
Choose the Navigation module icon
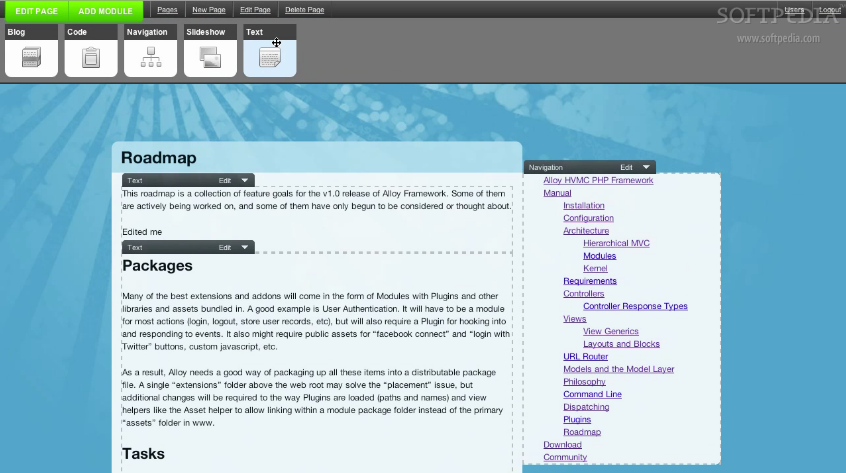[150, 57]
